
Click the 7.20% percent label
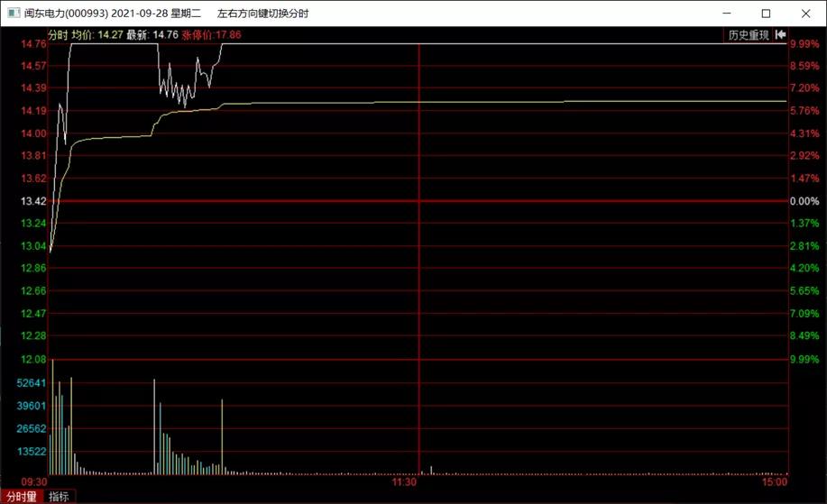tap(804, 88)
